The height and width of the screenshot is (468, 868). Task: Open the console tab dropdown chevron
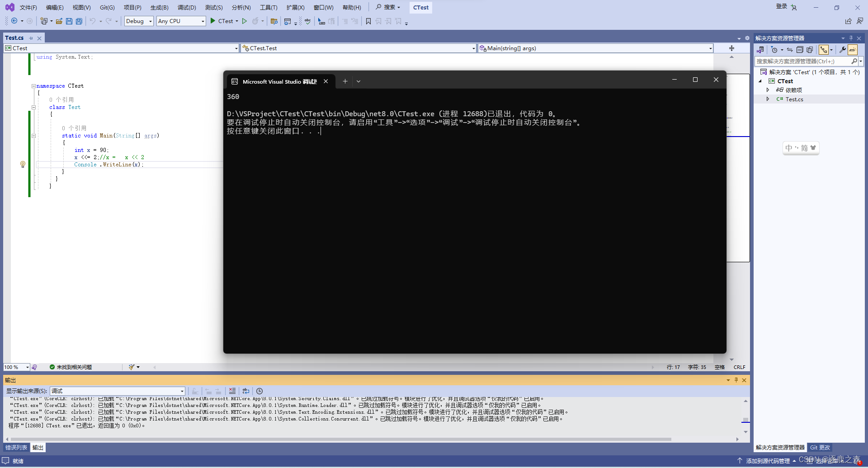[359, 81]
